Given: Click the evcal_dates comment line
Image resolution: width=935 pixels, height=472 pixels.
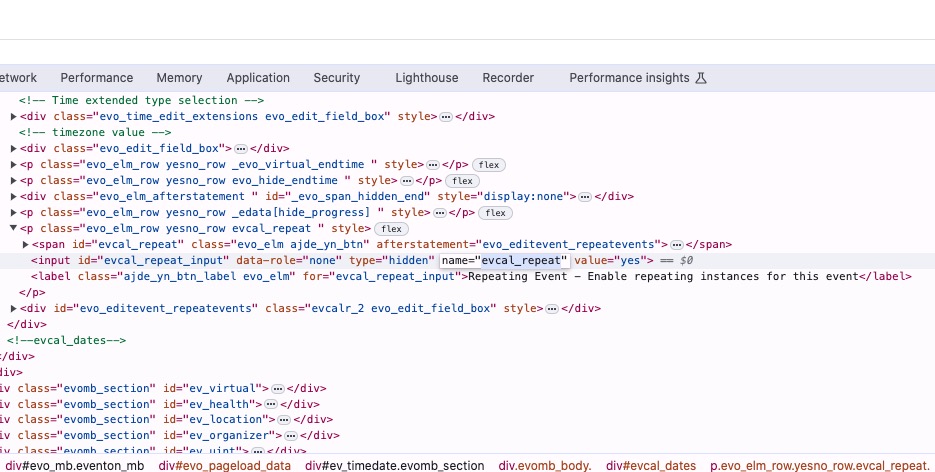Looking at the screenshot, I should [x=66, y=340].
